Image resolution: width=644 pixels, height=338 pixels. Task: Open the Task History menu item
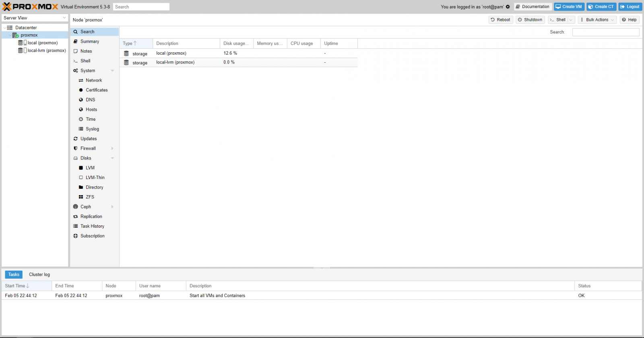(95, 226)
